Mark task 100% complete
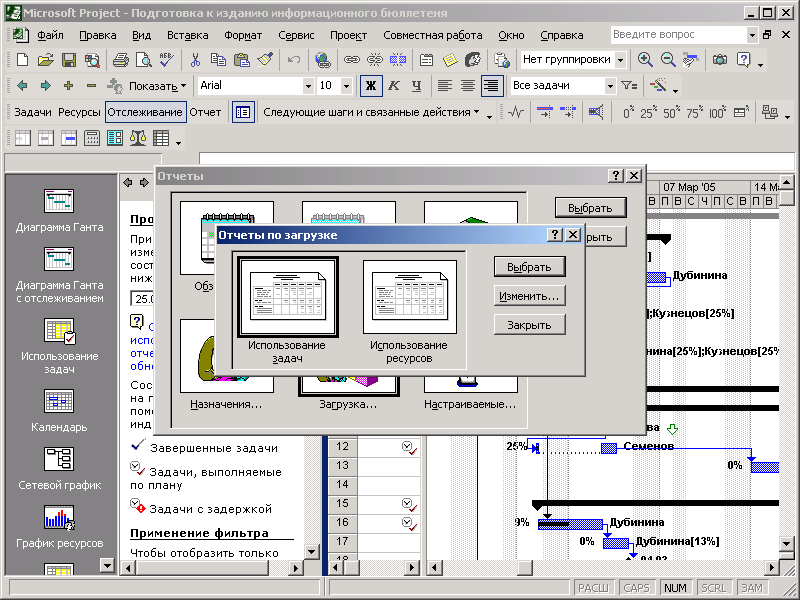The width and height of the screenshot is (800, 600). [x=718, y=112]
